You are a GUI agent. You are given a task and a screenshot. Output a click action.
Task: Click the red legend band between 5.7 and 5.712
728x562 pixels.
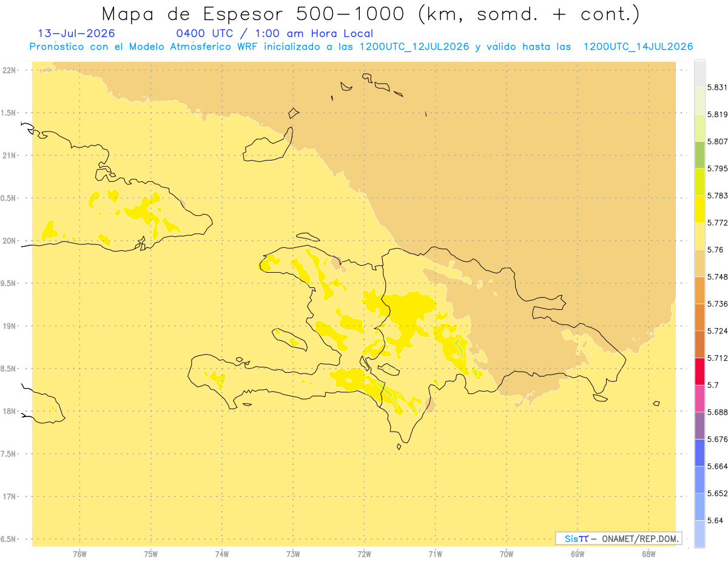pyautogui.click(x=699, y=372)
